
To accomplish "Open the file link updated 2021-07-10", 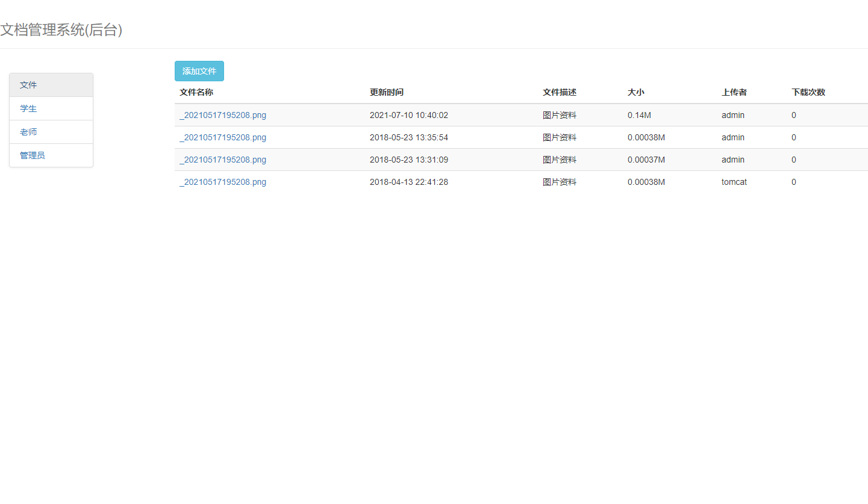I will [x=223, y=115].
